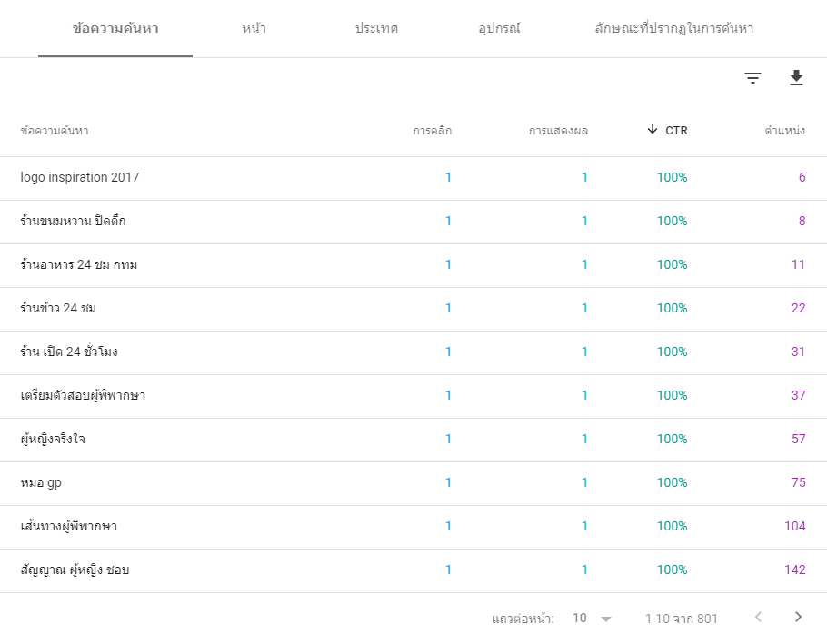Sort by ตำแหน่ง column header
The width and height of the screenshot is (827, 644).
784,131
